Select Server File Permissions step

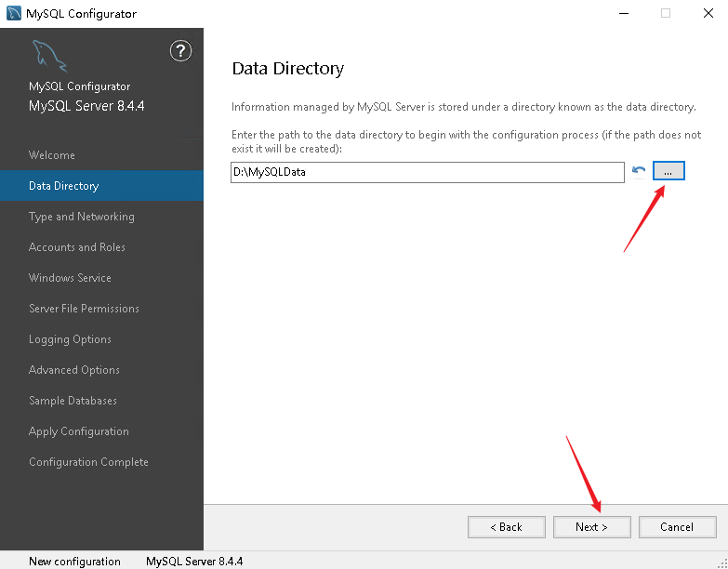click(84, 309)
